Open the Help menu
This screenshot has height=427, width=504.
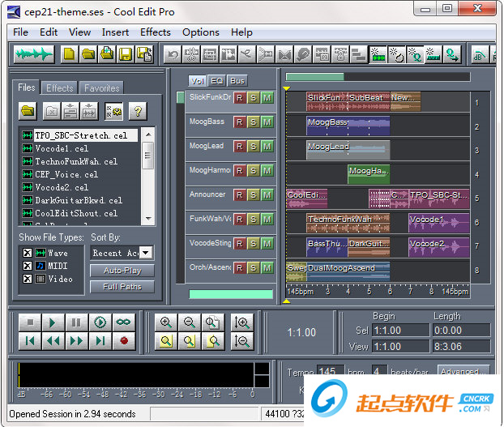(x=241, y=32)
